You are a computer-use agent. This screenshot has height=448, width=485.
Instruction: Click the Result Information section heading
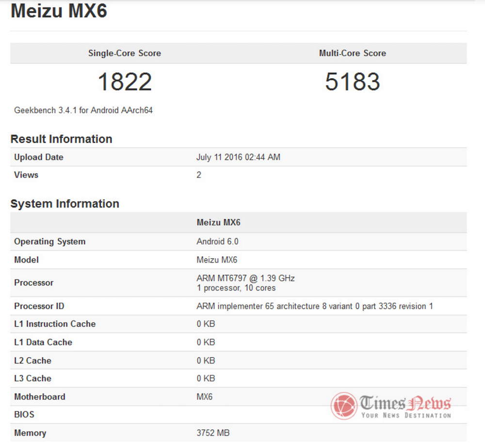pyautogui.click(x=61, y=139)
